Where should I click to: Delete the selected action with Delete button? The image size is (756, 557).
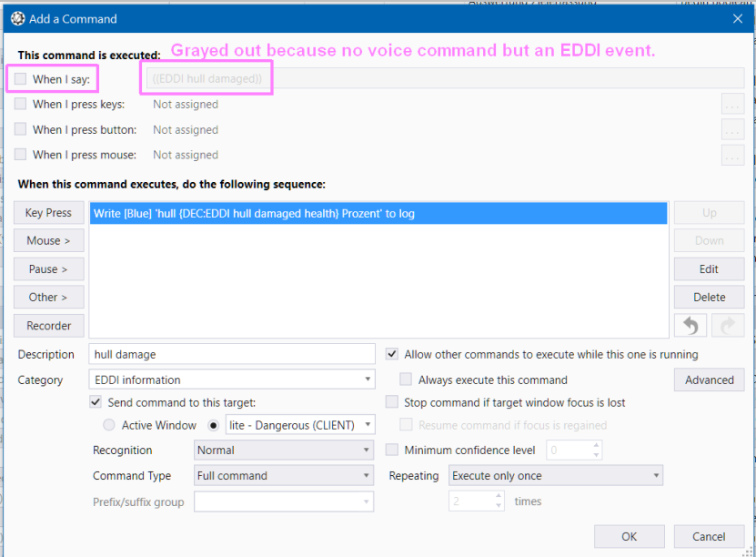click(710, 297)
